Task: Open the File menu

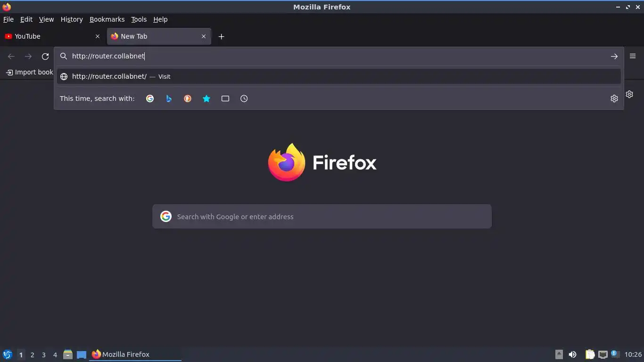Action: tap(8, 19)
